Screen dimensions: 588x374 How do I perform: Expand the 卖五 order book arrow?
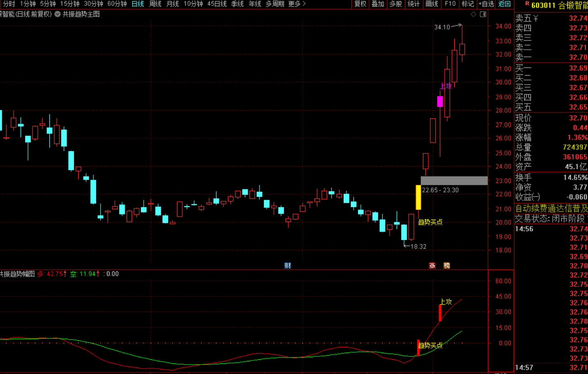tap(536, 18)
